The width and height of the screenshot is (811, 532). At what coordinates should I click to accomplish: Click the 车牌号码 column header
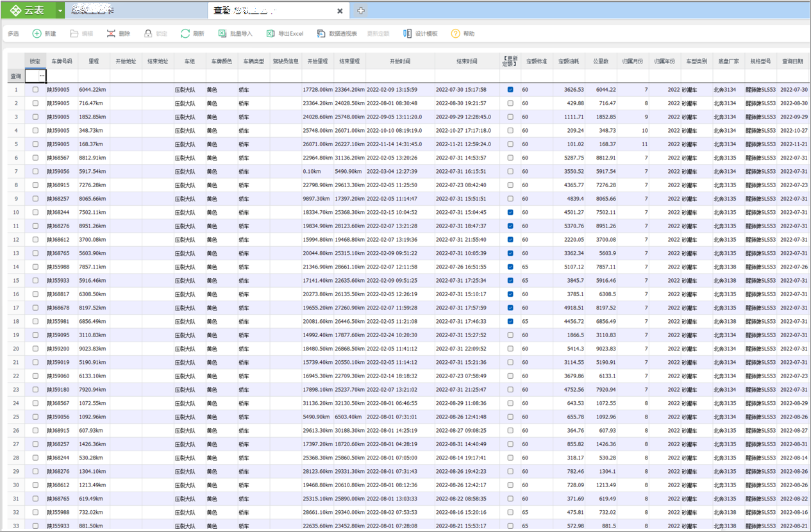click(62, 62)
